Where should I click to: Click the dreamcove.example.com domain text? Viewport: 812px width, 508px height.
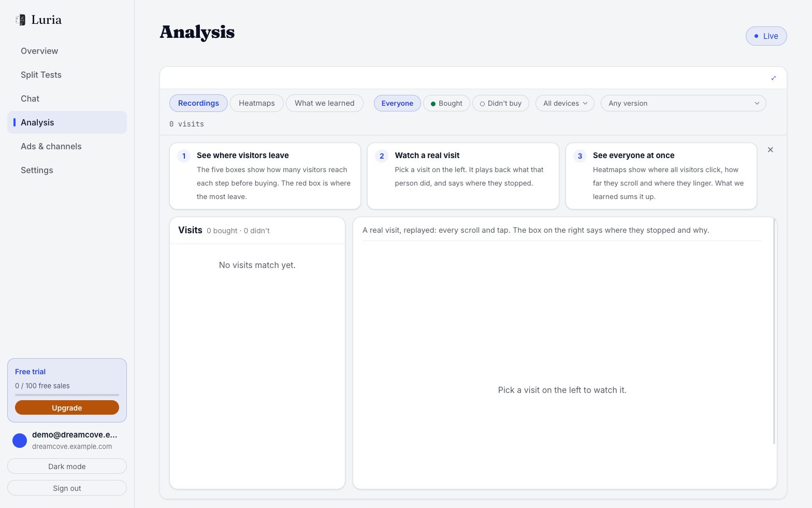[72, 446]
